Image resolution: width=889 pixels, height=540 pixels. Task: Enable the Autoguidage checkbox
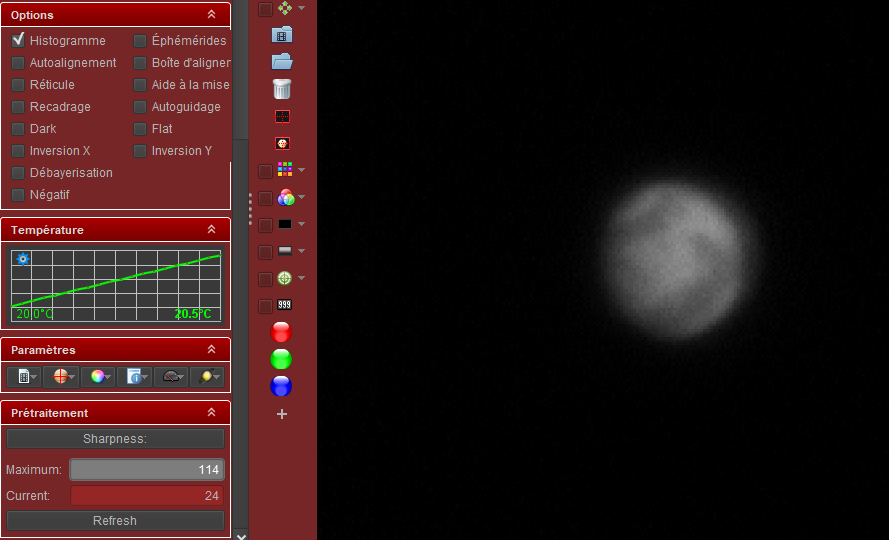140,107
